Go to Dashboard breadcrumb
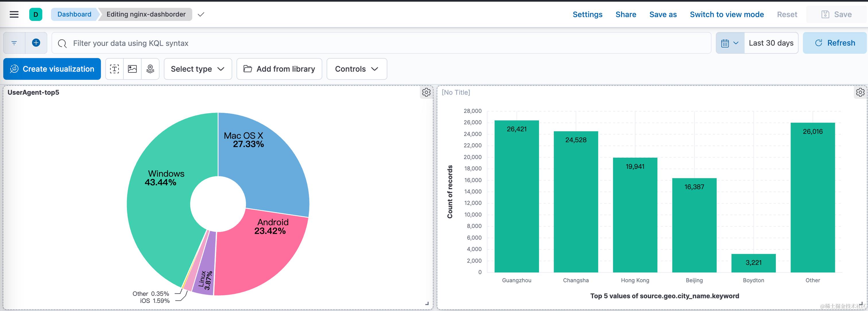 pyautogui.click(x=74, y=14)
